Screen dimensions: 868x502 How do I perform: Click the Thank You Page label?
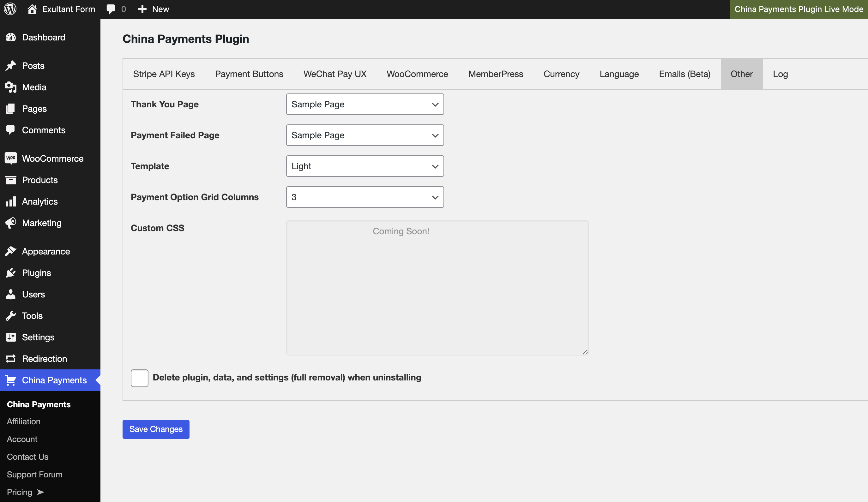click(165, 104)
